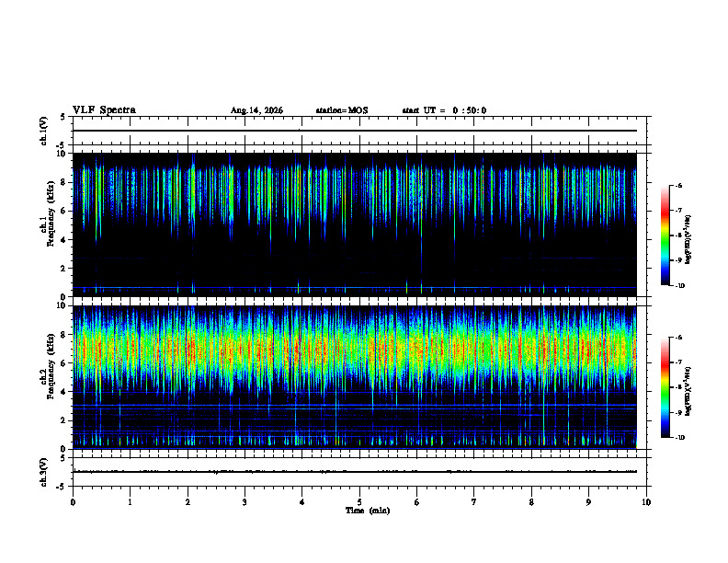Click time-axis tick label "6"
Viewport: 728px width, 563px height.
coord(416,502)
